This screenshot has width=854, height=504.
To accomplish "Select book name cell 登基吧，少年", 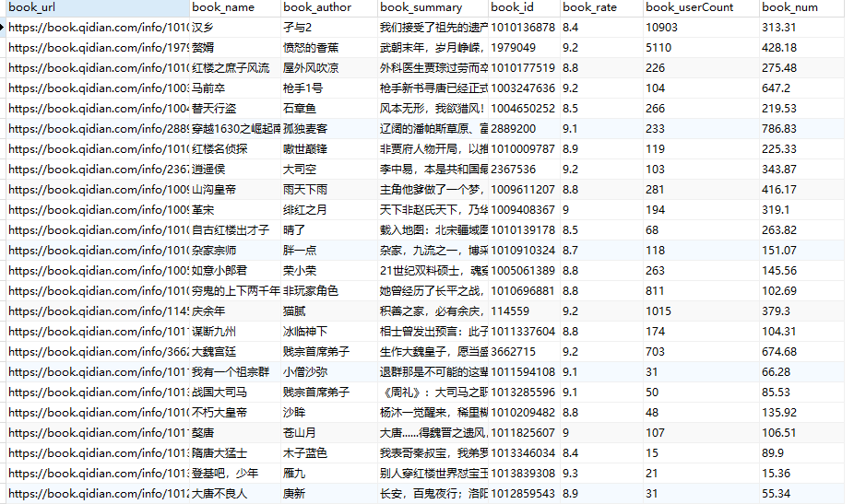I will (235, 473).
